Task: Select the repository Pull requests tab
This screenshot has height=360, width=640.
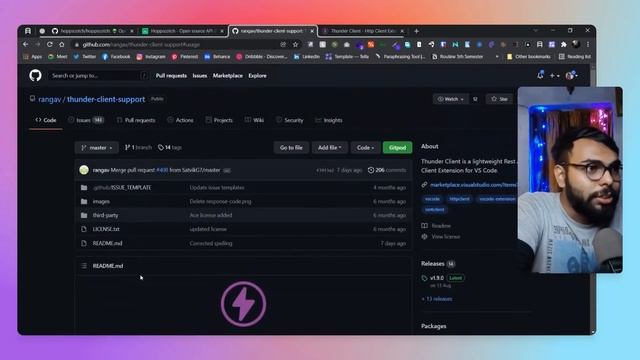Action: pos(136,120)
